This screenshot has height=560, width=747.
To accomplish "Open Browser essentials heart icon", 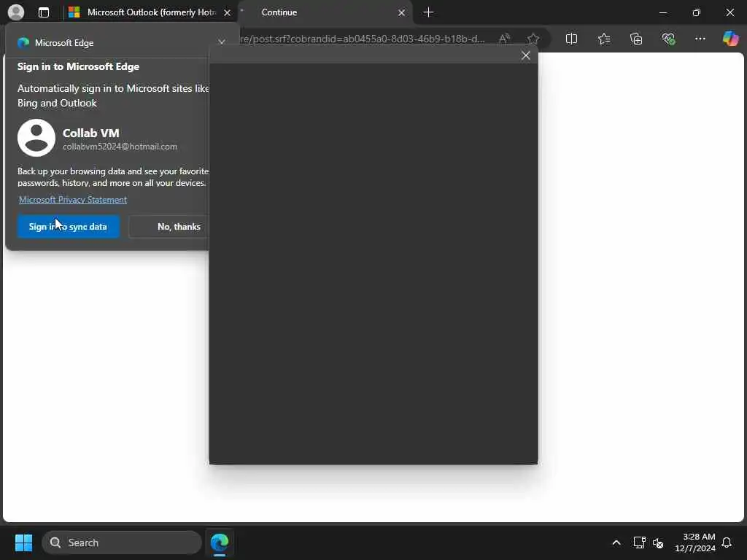I will (668, 39).
